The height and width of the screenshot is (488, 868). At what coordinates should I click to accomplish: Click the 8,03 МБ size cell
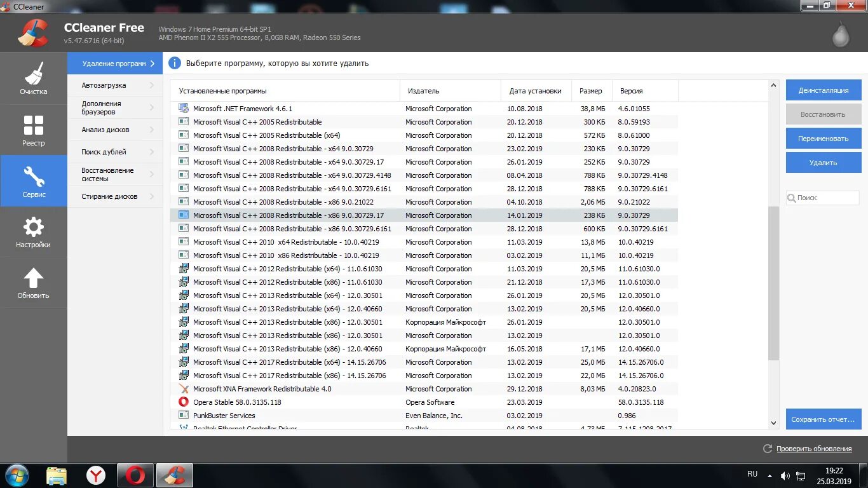(593, 389)
